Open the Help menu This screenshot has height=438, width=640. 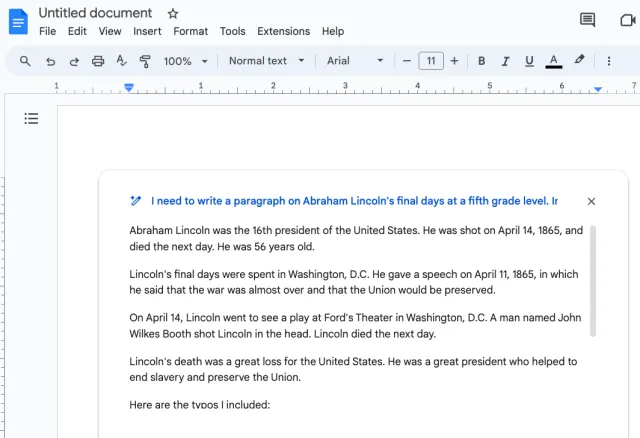pos(333,31)
